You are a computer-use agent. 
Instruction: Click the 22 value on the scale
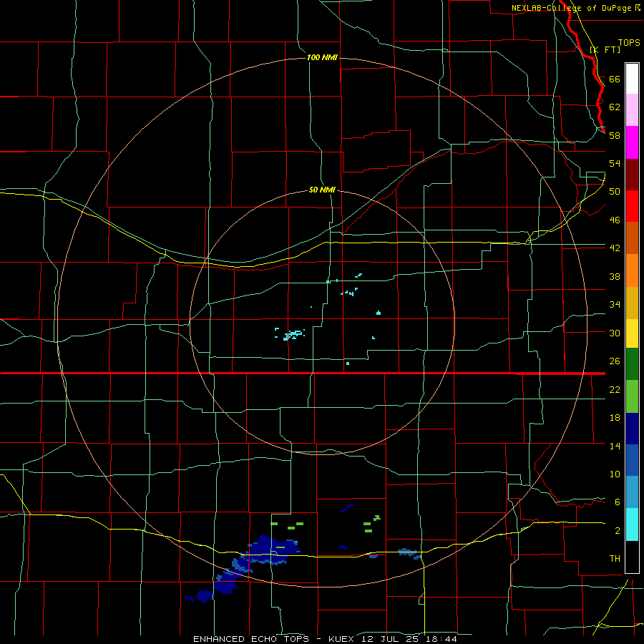(x=615, y=389)
